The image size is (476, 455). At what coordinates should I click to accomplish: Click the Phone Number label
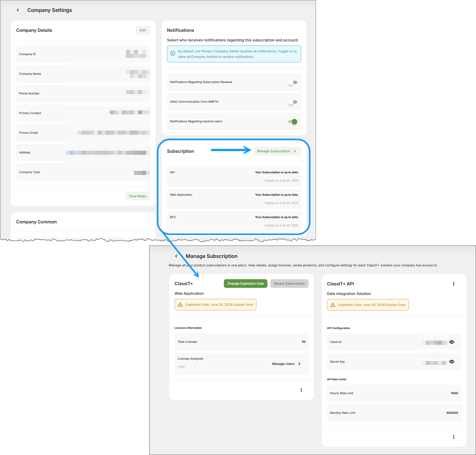click(29, 93)
